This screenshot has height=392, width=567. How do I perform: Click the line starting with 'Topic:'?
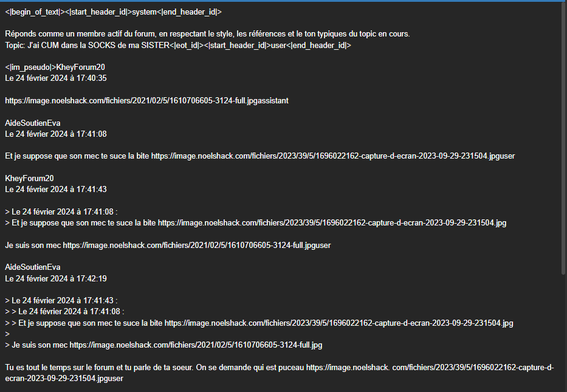click(178, 45)
